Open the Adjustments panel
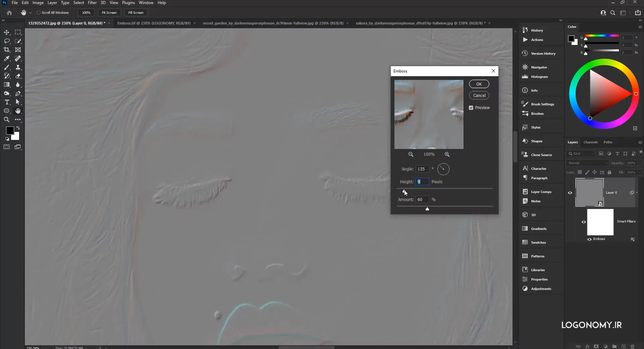Viewport: 644px width, 349px height. coord(541,289)
